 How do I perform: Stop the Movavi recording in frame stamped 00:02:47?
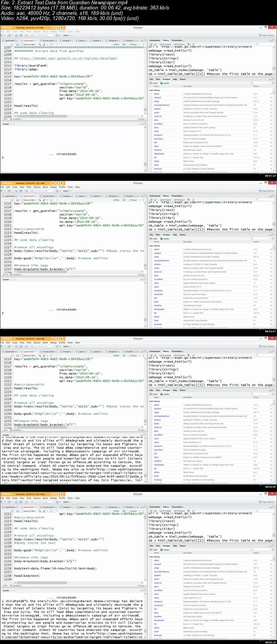tap(61, 183)
